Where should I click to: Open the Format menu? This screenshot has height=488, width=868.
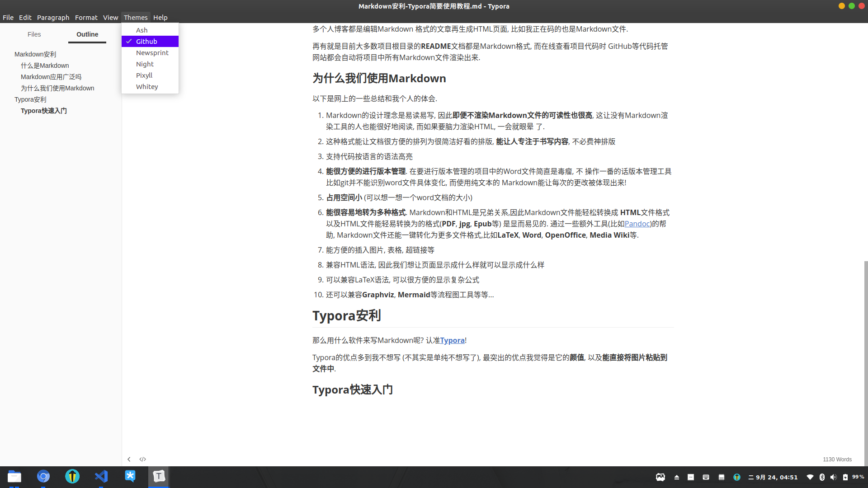[86, 17]
